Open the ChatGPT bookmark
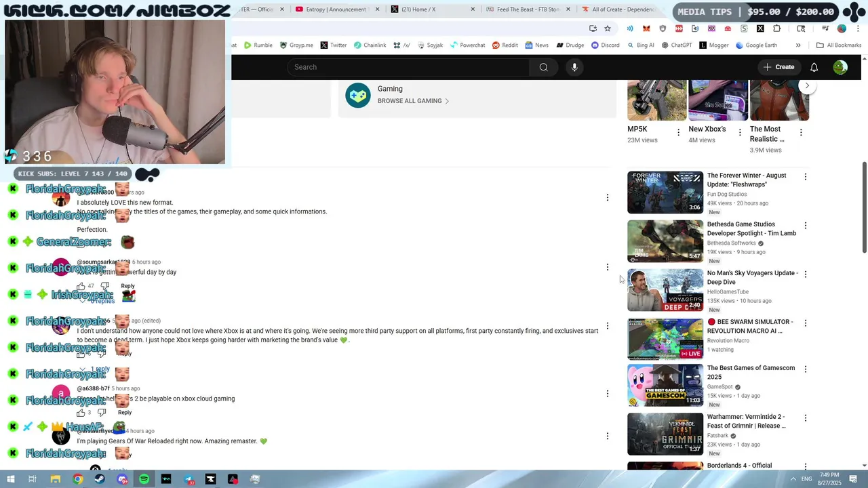The height and width of the screenshot is (488, 868). click(677, 45)
